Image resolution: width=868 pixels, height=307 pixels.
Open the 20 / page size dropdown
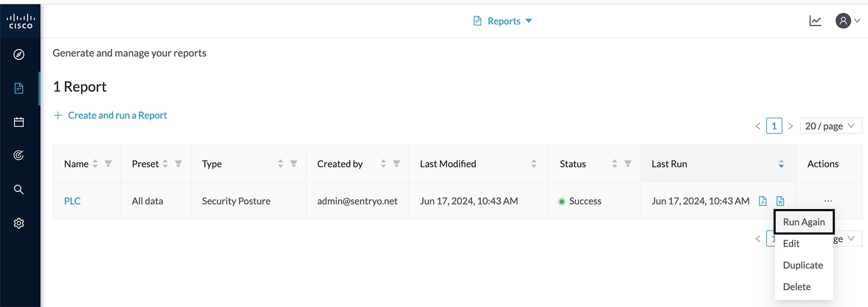[830, 126]
